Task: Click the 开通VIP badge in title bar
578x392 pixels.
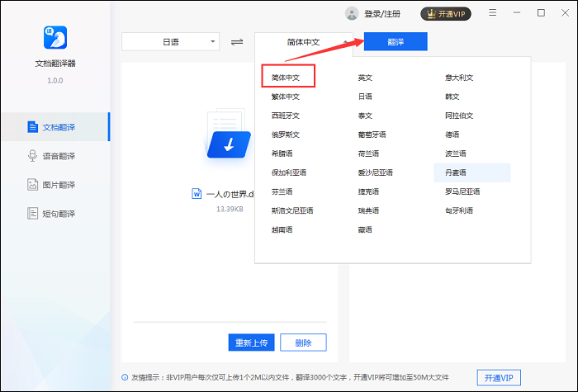Action: point(446,14)
